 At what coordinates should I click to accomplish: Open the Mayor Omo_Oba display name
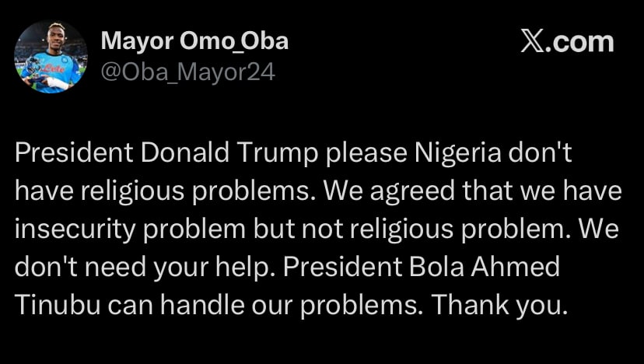coord(194,41)
